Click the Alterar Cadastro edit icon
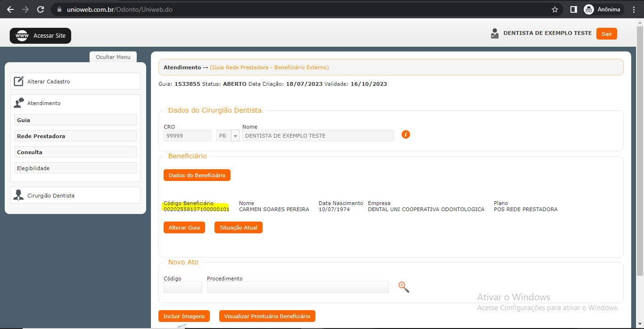The width and height of the screenshot is (644, 329). click(x=19, y=81)
